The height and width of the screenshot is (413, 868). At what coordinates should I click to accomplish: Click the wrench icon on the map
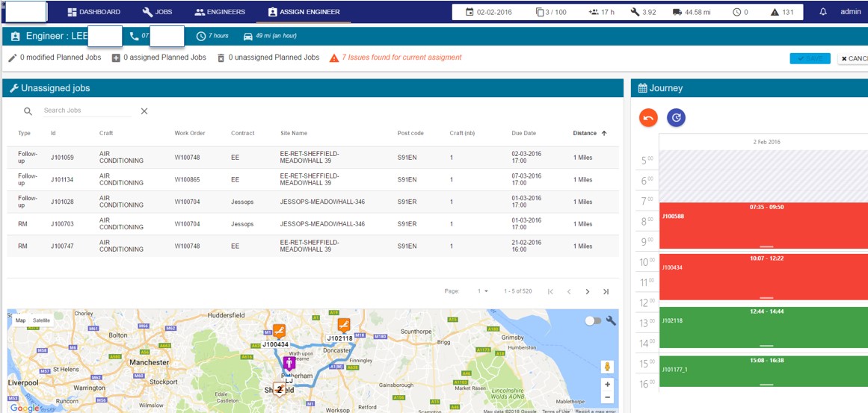pyautogui.click(x=611, y=320)
